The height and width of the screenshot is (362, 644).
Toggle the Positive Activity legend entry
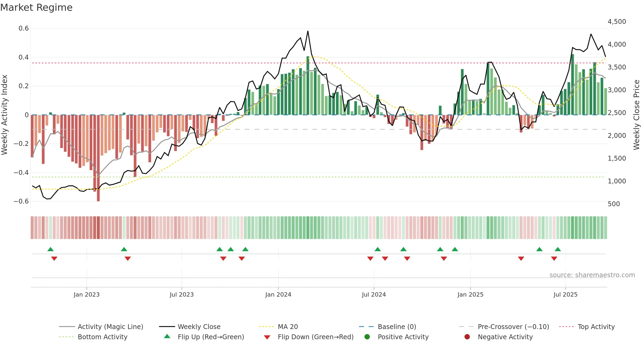(x=396, y=337)
